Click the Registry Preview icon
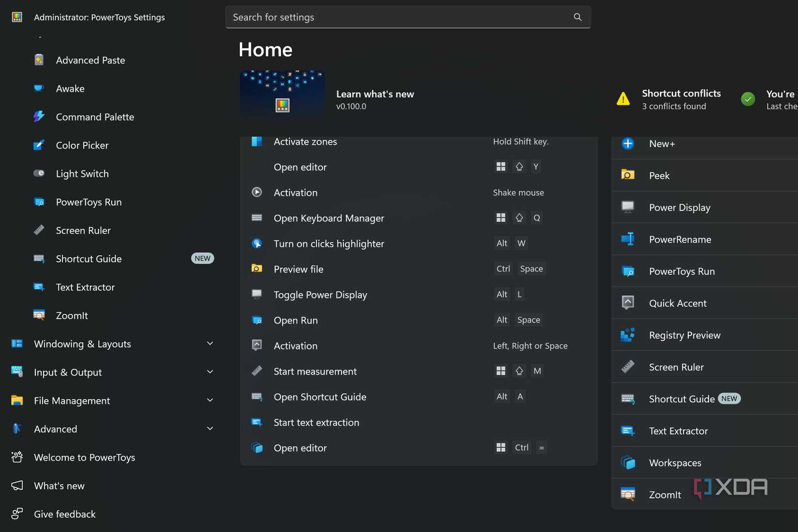798x532 pixels. coord(628,335)
